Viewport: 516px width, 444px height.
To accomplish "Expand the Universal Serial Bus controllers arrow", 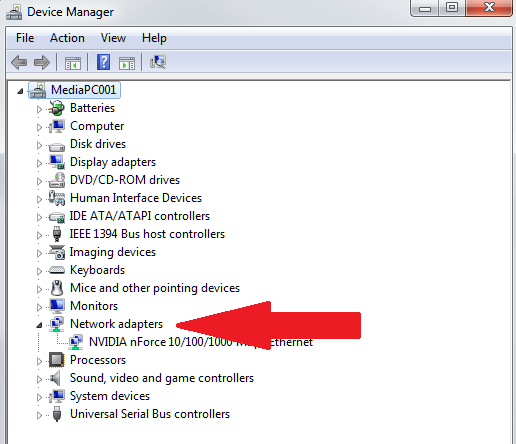I will pyautogui.click(x=39, y=415).
